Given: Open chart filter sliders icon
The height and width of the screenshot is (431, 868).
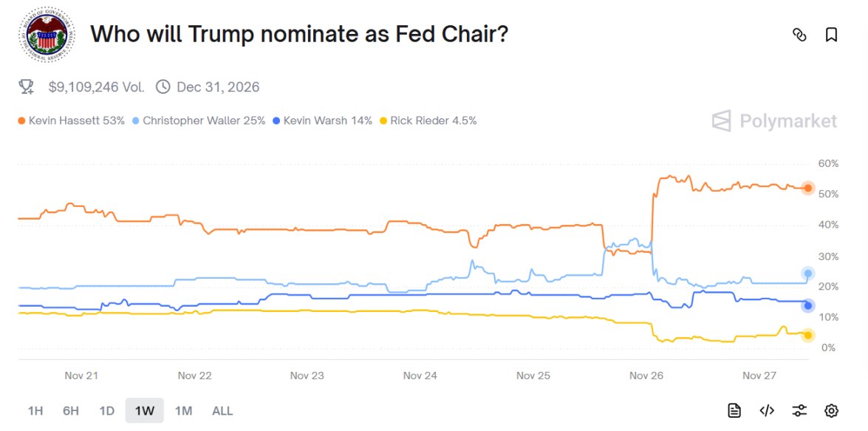Looking at the screenshot, I should 799,411.
